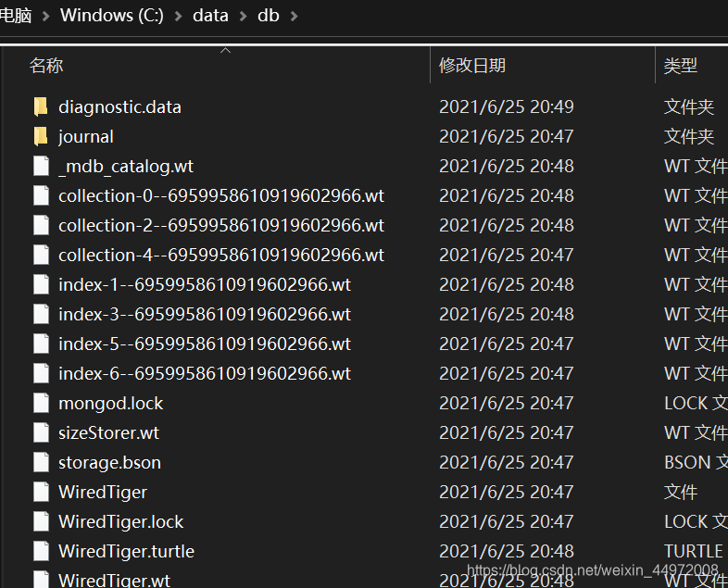Select the WiredTiger.lock file icon

point(41,521)
